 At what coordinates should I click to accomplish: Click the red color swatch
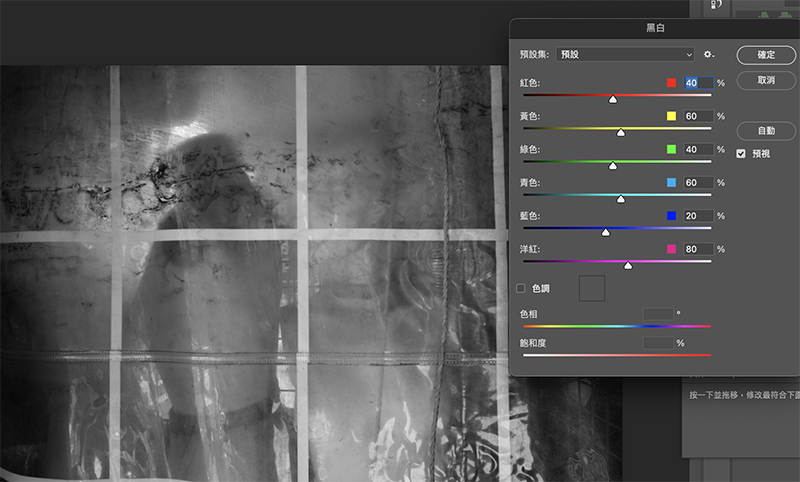672,83
